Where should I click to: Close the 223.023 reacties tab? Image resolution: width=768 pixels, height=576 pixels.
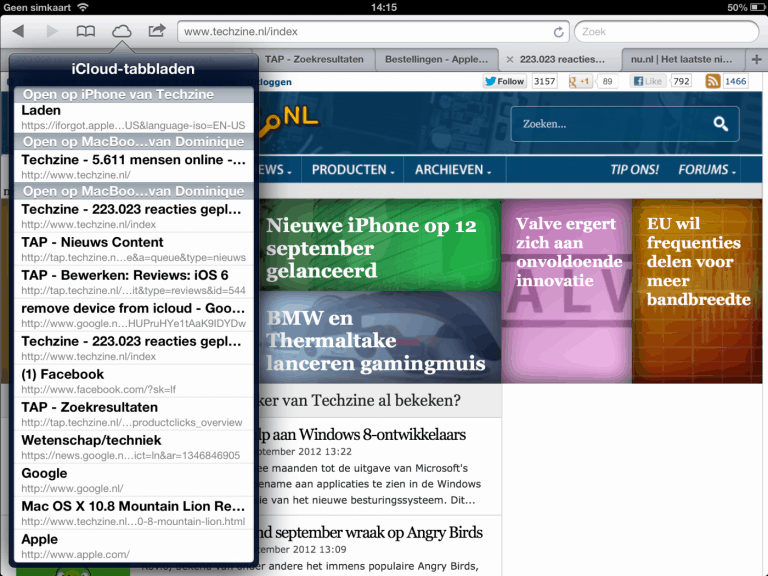pos(509,59)
